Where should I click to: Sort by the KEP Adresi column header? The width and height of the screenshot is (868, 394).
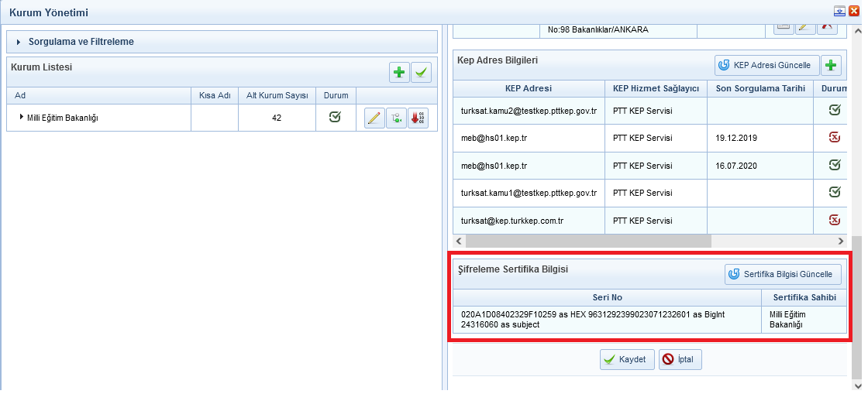pyautogui.click(x=529, y=88)
